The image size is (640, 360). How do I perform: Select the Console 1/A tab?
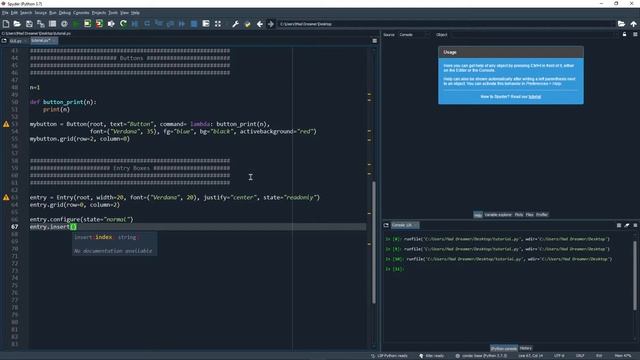[404, 225]
